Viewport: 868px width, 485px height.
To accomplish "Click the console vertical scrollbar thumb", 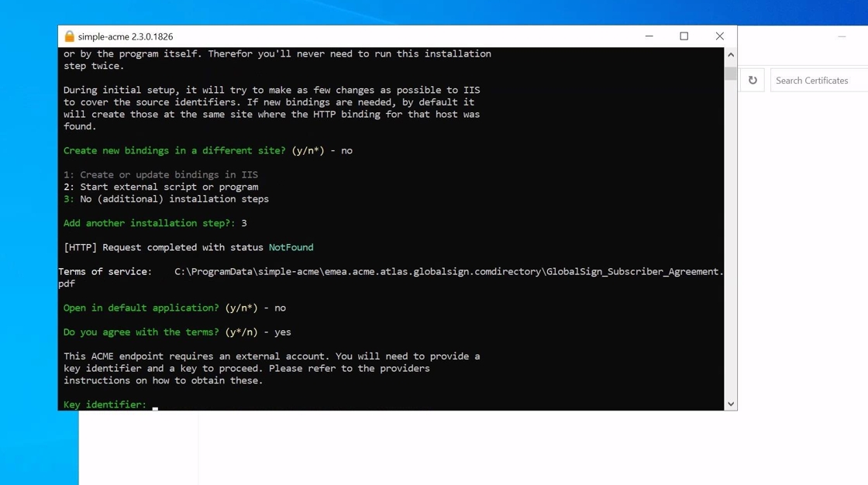I will tap(731, 74).
